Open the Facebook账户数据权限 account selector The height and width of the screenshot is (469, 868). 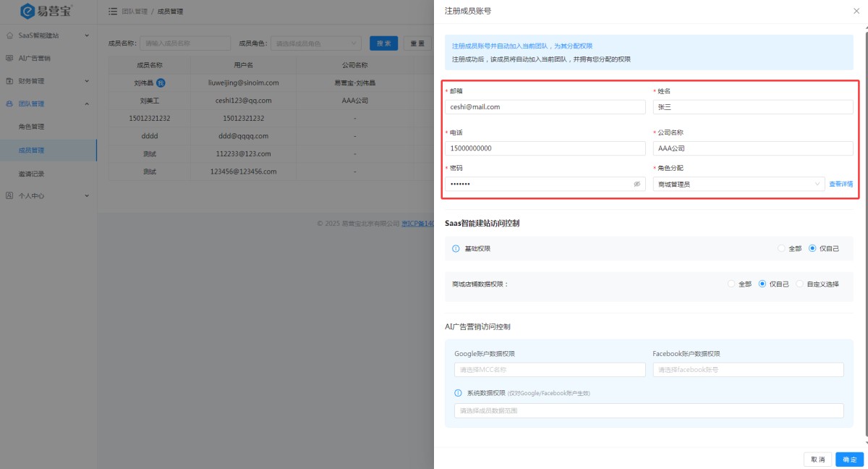click(748, 370)
